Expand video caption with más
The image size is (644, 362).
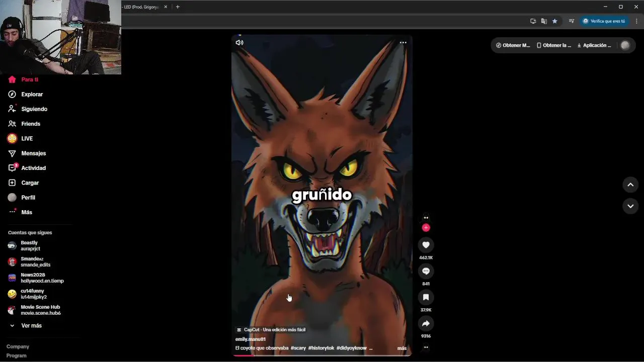(x=402, y=348)
